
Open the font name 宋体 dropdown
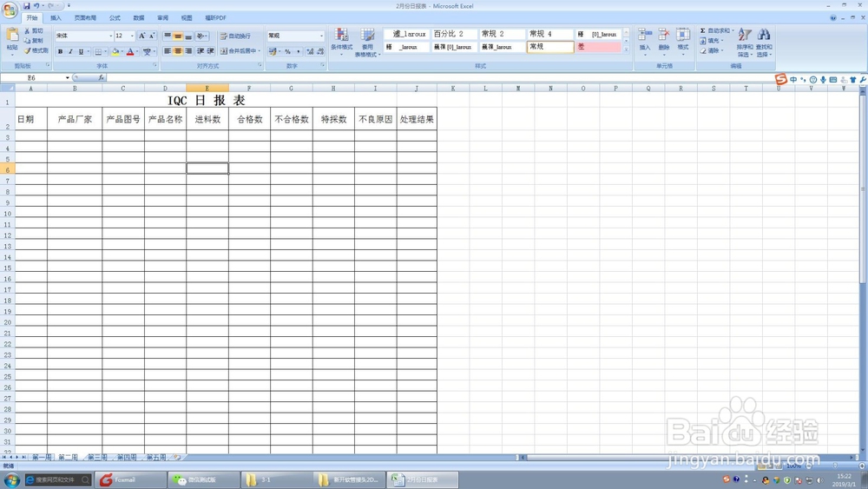111,36
